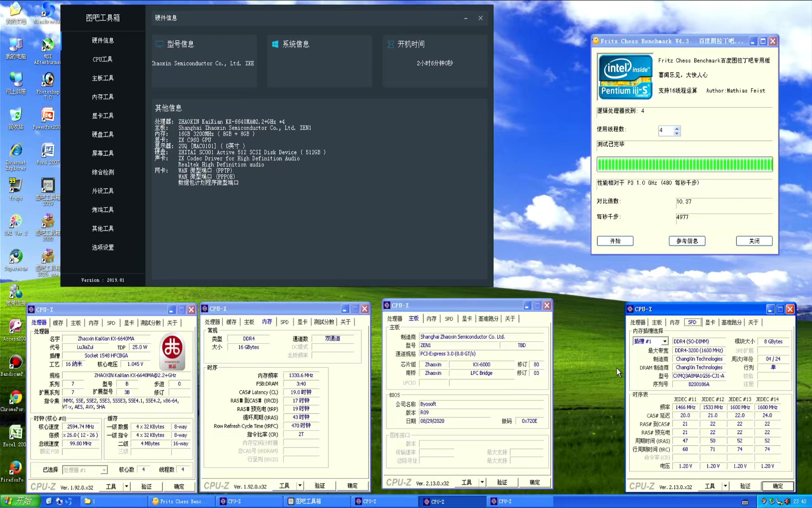Expand 工具 arrow in memory CPU-Z window
This screenshot has width=812, height=508.
[x=300, y=485]
